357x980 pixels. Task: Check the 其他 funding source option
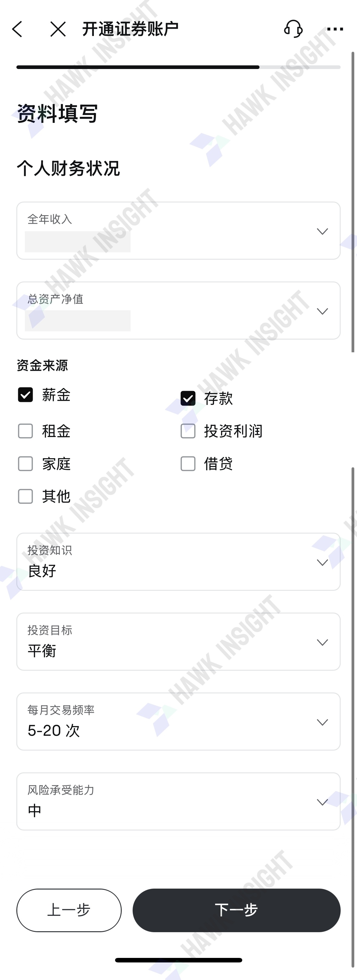click(x=25, y=496)
